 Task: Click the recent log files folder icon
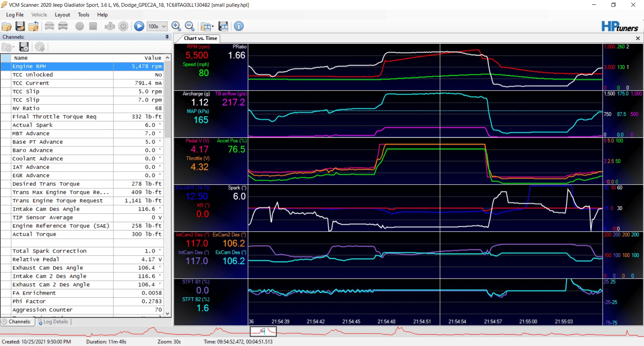pos(34,26)
